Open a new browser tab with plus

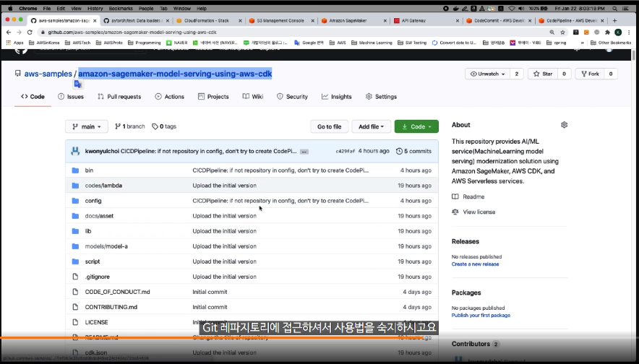(614, 20)
